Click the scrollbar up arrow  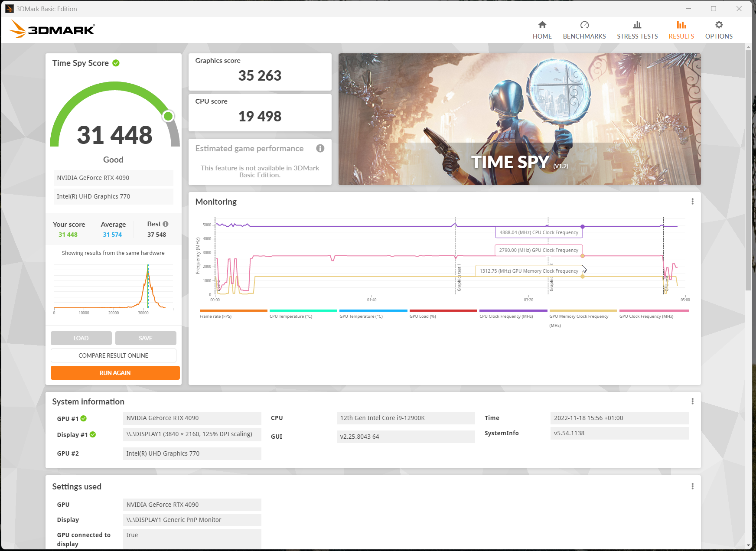tap(748, 46)
